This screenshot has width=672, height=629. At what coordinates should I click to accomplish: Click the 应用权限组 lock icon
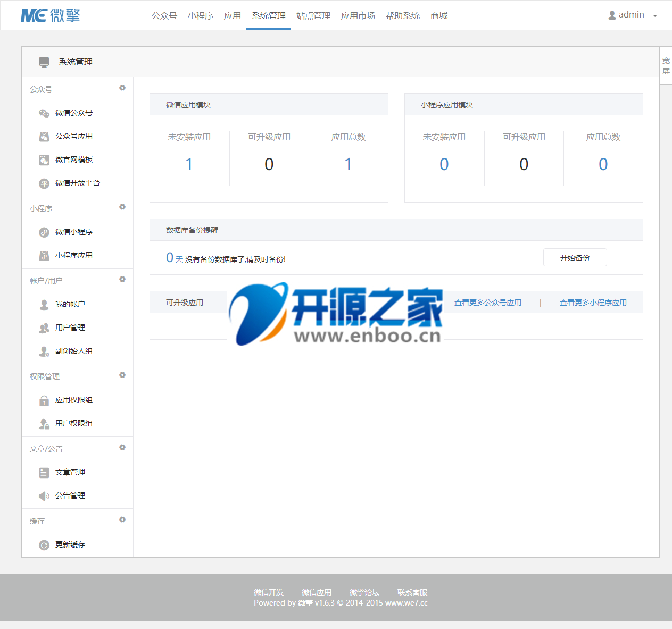point(44,400)
